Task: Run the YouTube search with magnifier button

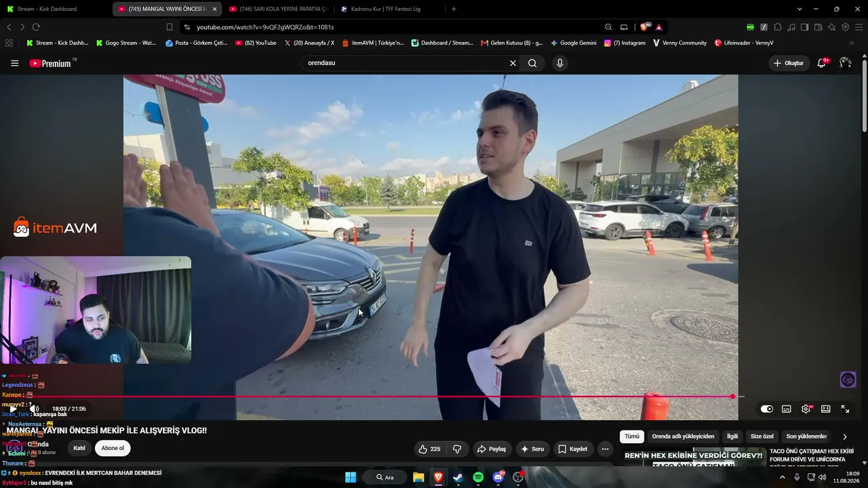Action: pos(532,63)
